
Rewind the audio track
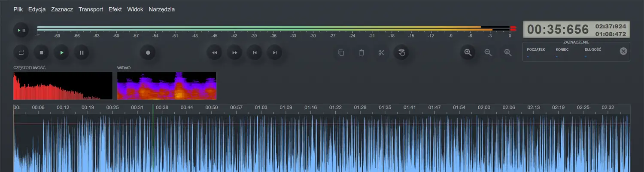point(215,53)
